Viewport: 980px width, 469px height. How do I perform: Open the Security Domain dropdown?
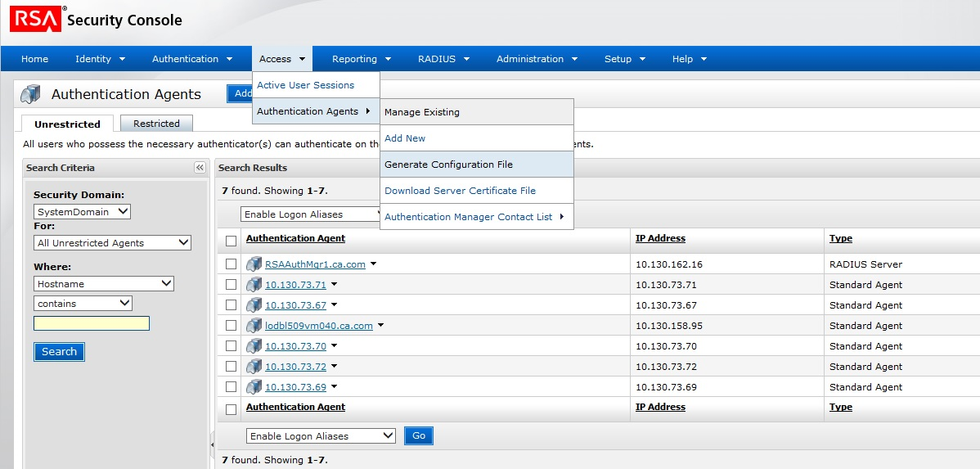82,211
